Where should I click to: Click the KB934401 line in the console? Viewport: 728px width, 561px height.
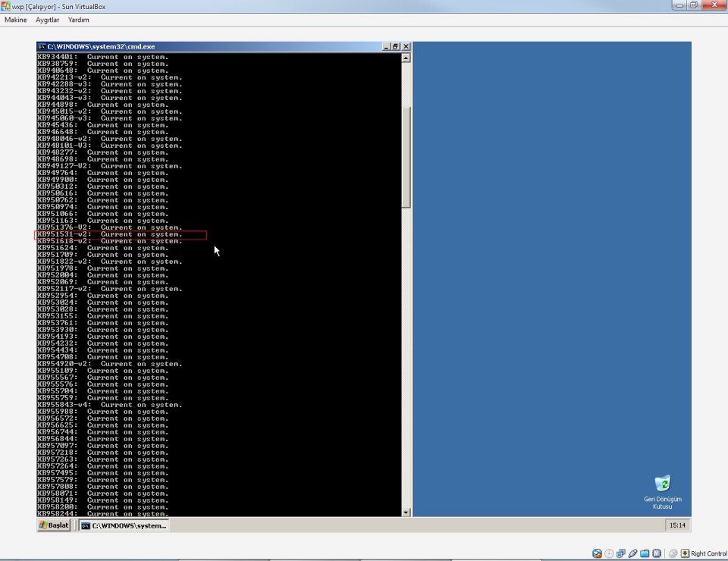coord(103,57)
